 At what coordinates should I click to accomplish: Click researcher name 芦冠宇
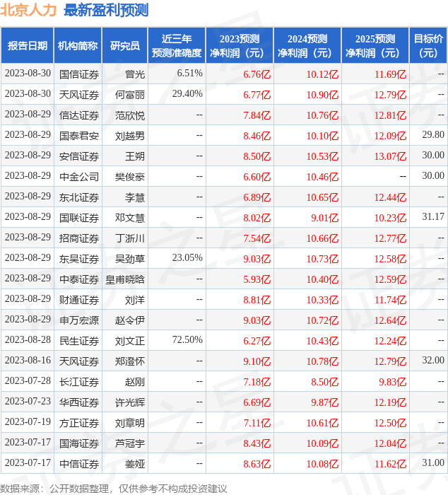(x=130, y=444)
